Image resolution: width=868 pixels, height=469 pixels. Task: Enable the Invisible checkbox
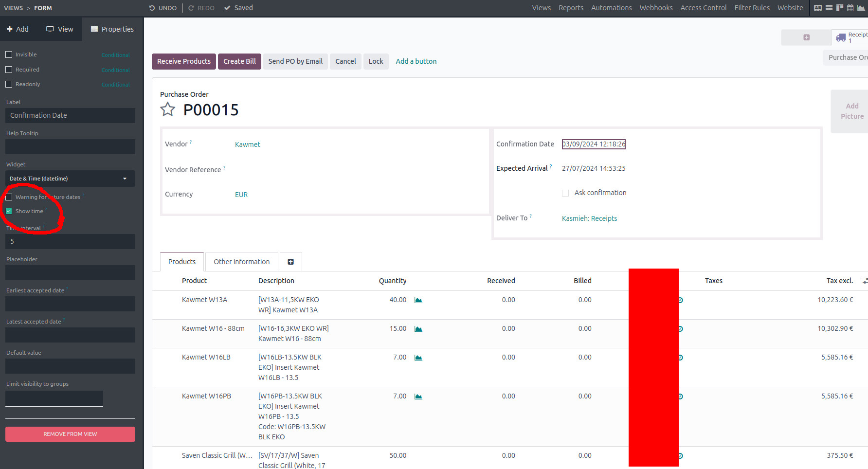pos(9,54)
